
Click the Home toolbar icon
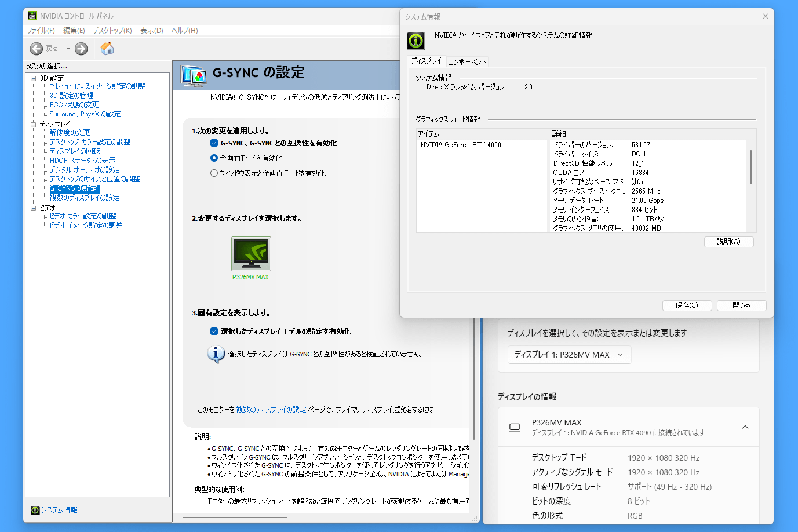coord(107,49)
